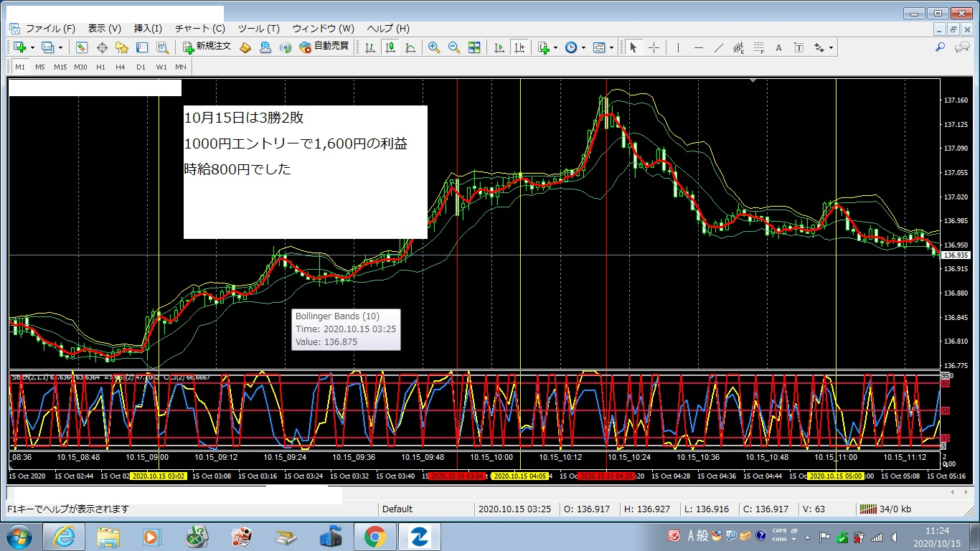Open Internet Explorer from the taskbar

coord(63,536)
